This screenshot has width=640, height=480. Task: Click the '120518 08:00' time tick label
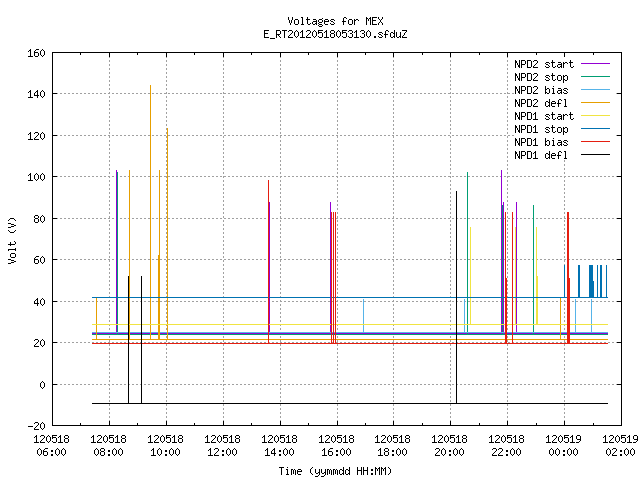pos(109,445)
